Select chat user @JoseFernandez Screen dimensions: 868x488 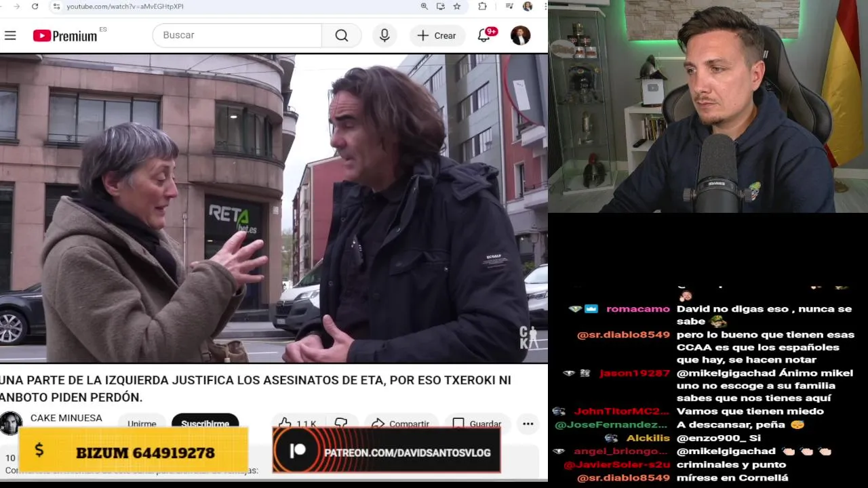(x=612, y=425)
